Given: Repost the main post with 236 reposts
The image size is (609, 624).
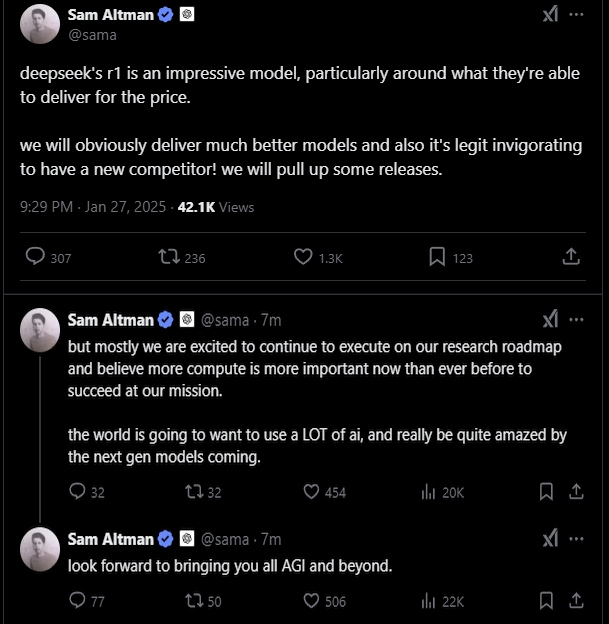Looking at the screenshot, I should coord(169,257).
